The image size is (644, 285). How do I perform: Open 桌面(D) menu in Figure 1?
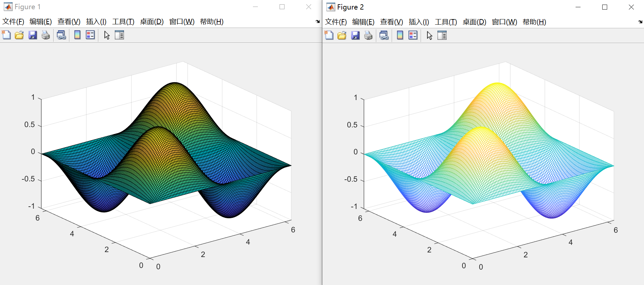(x=152, y=22)
